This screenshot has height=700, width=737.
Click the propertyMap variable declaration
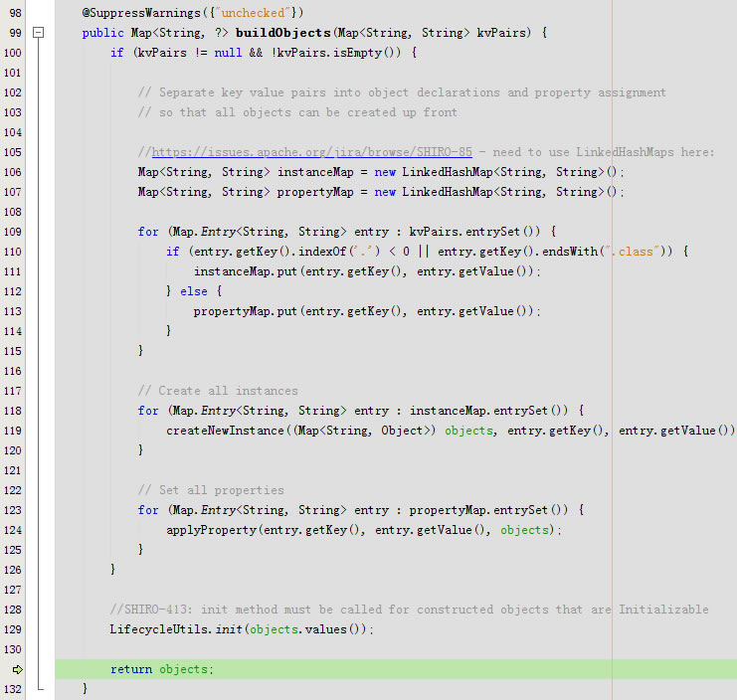coord(315,192)
